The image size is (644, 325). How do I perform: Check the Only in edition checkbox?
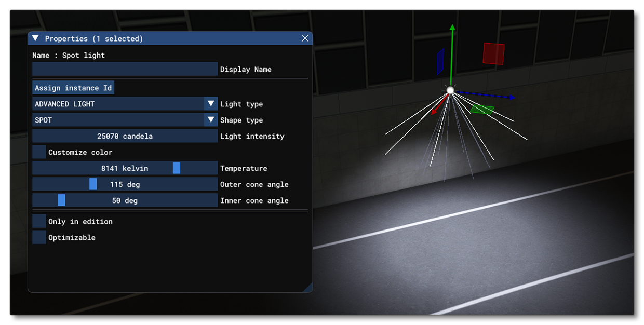point(38,221)
